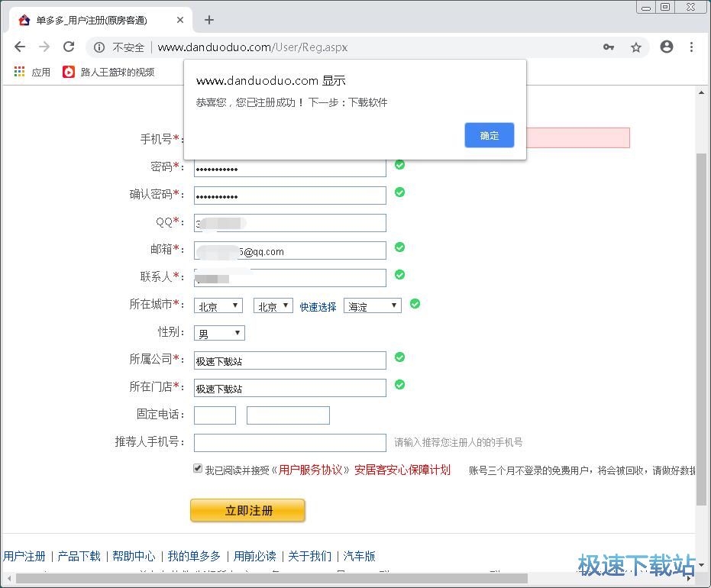Viewport: 711px width, 588px height.
Task: Open a new browser tab
Action: point(208,20)
